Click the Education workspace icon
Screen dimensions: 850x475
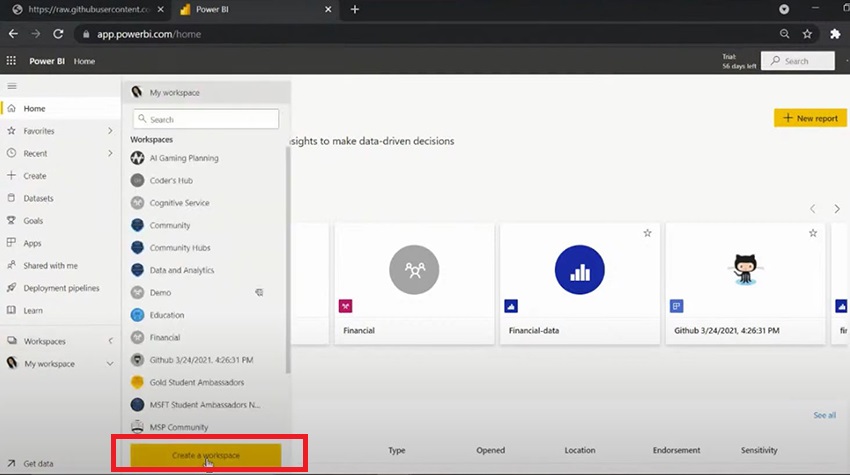(137, 315)
